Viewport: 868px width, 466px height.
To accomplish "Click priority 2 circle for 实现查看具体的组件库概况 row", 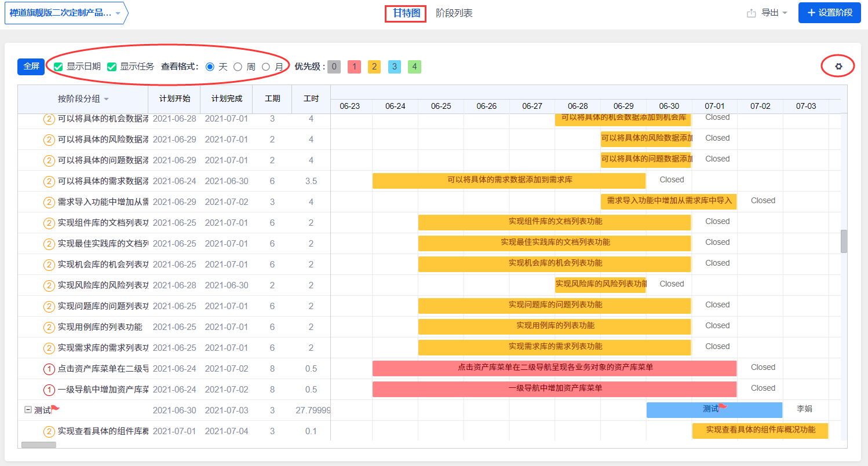I will (49, 431).
